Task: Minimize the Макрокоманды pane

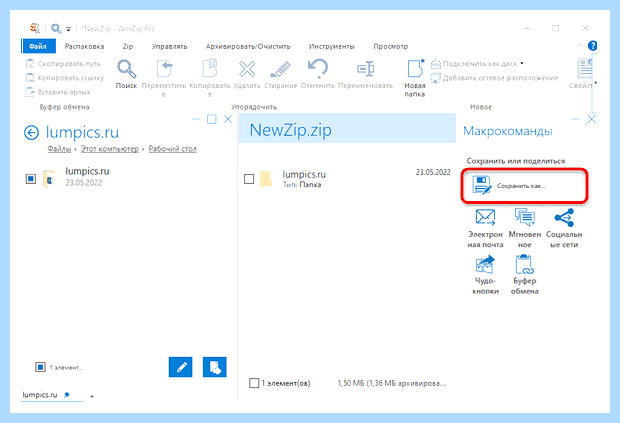Action: 576,119
